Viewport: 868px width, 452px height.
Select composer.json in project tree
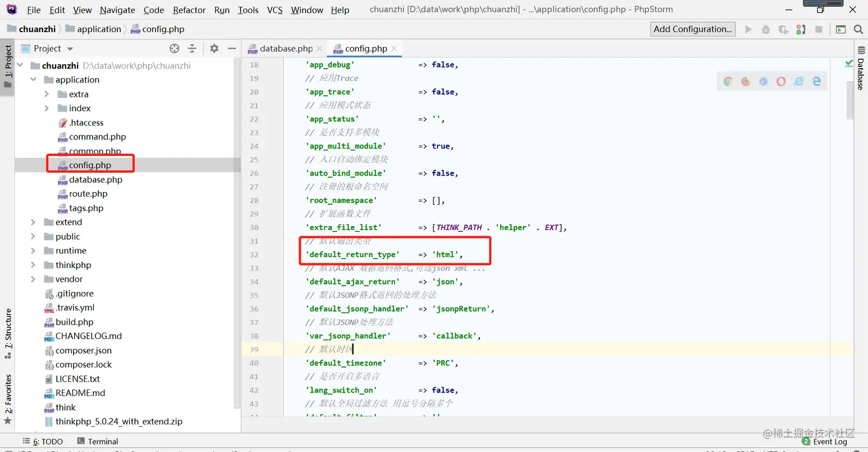tap(84, 350)
